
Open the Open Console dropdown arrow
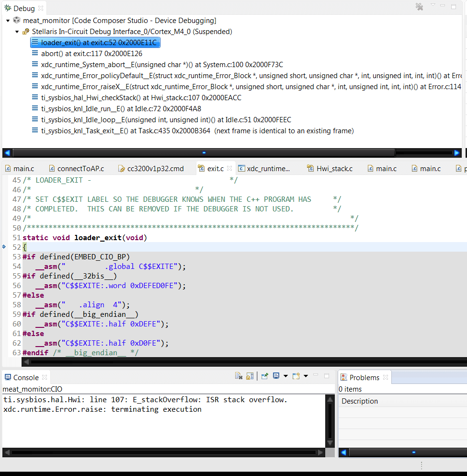click(306, 376)
